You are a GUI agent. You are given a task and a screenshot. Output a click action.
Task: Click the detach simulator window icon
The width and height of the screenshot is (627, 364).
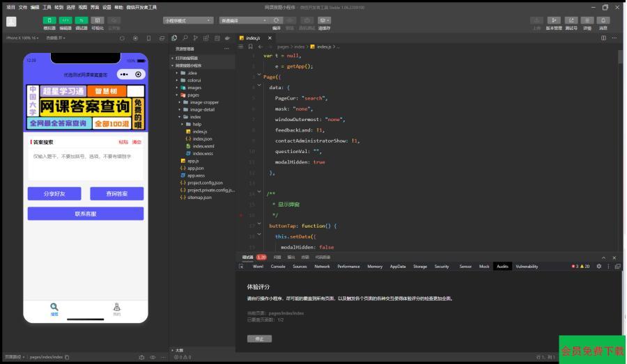(x=162, y=38)
